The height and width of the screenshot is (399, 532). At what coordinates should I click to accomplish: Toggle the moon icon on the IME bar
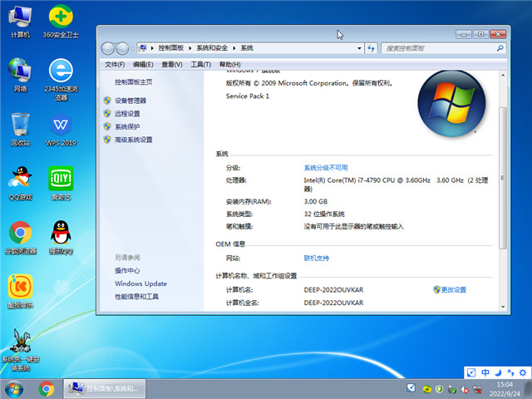pos(498,372)
